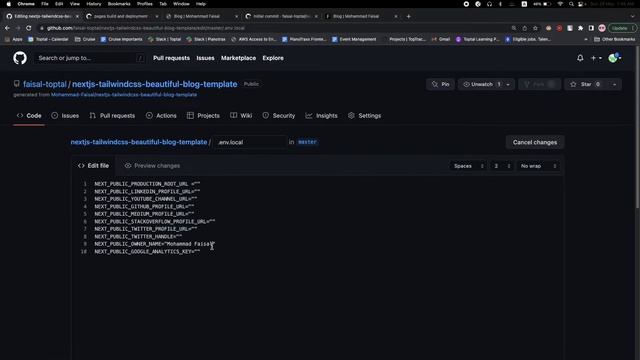
Task: Open the Profiles menu
Action: (x=144, y=4)
